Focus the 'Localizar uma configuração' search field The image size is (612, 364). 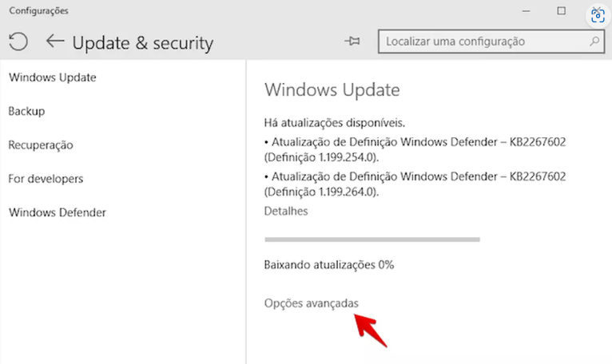[x=491, y=42]
